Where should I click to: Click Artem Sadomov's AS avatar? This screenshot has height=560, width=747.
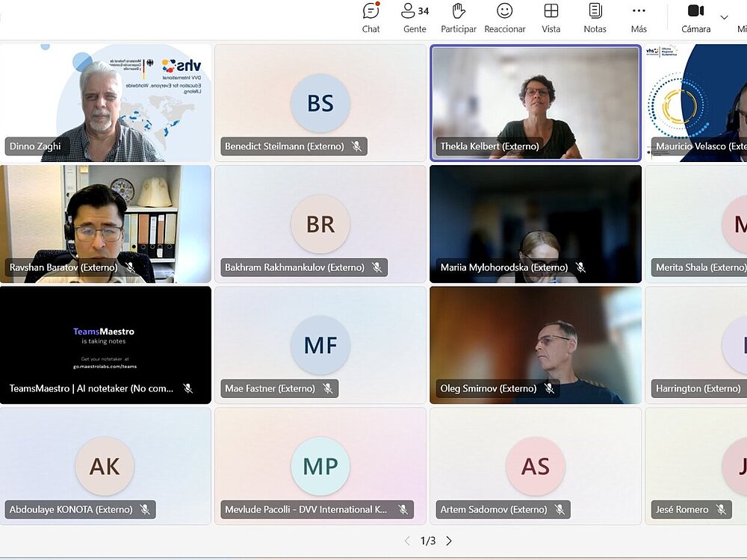[x=535, y=466]
